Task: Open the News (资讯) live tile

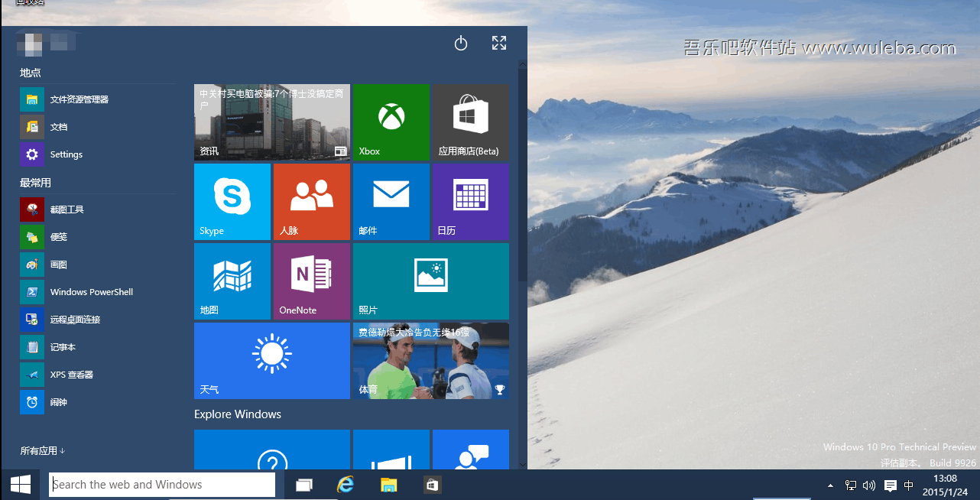Action: pyautogui.click(x=272, y=122)
